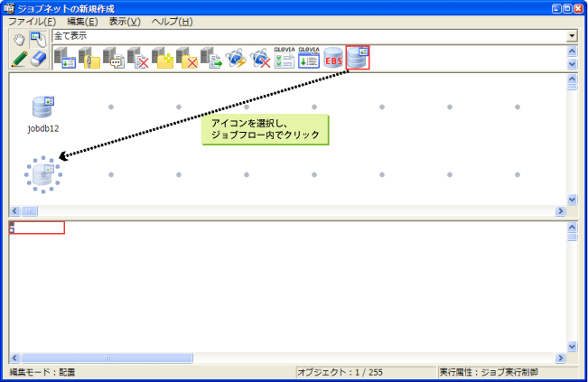Open the 全て表示 filter dropdown
588x382 pixels.
(572, 36)
